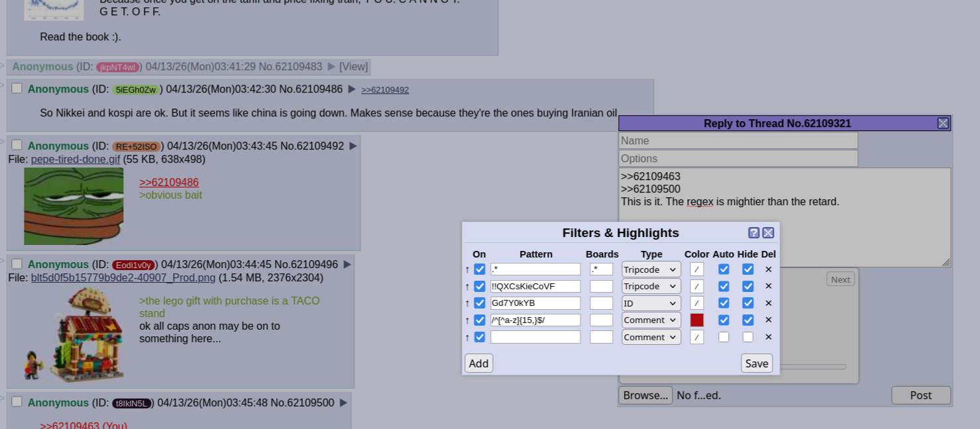Disable the Gd7Y0kYB filter On checkbox
The image size is (980, 429).
coord(480,303)
